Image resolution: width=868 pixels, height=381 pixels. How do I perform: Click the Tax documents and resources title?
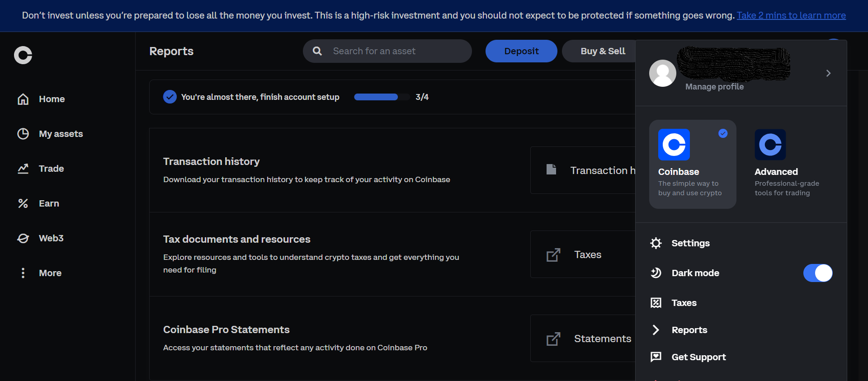(x=237, y=239)
